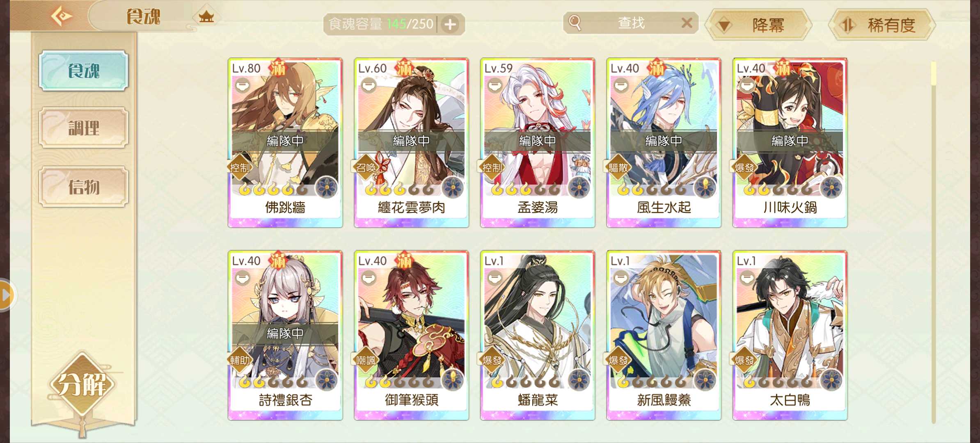The height and width of the screenshot is (443, 980).
Task: Click the back arrow icon at top left
Action: 62,17
